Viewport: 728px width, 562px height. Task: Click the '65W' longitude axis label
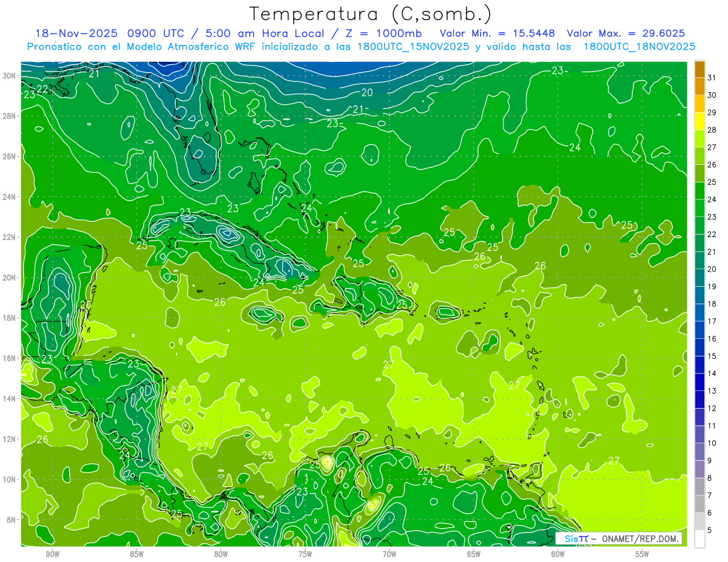click(474, 554)
